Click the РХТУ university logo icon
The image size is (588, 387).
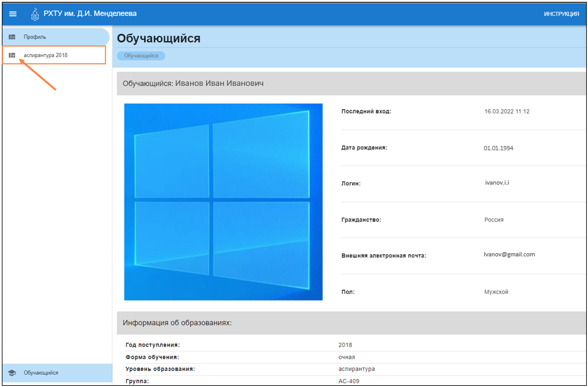(x=35, y=13)
